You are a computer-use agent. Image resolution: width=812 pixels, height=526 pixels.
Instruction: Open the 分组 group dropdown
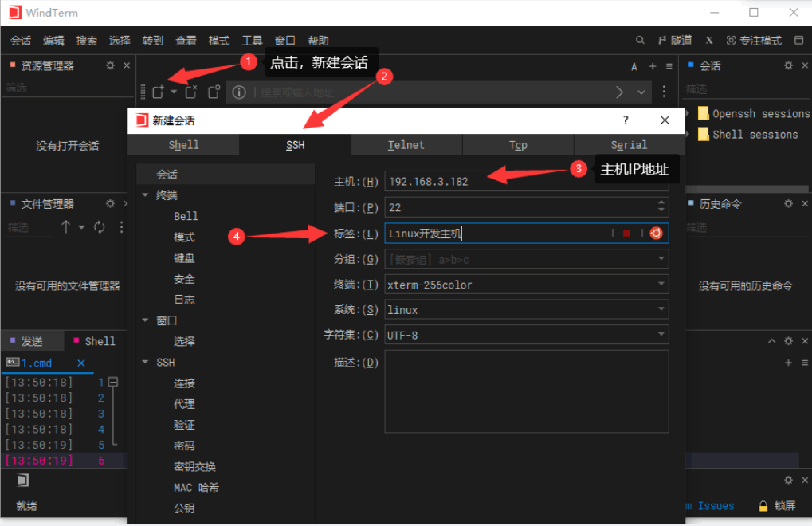661,259
